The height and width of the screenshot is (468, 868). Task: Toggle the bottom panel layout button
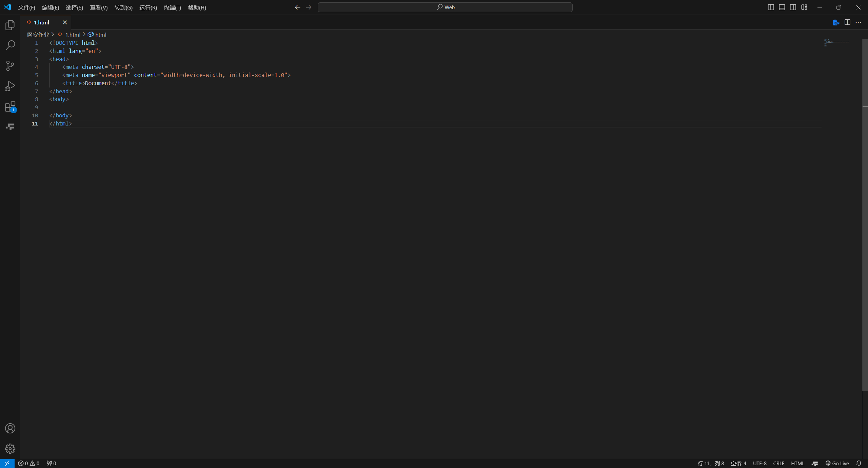click(x=782, y=7)
